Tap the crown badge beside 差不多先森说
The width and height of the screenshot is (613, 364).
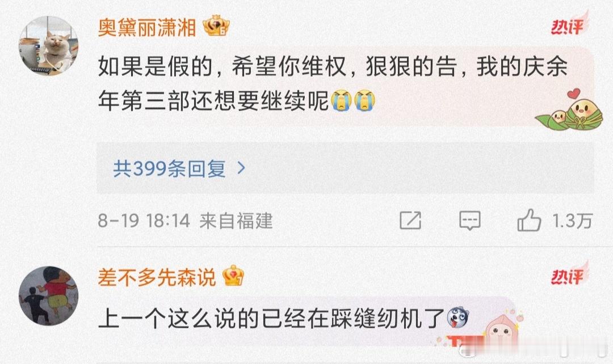click(233, 276)
